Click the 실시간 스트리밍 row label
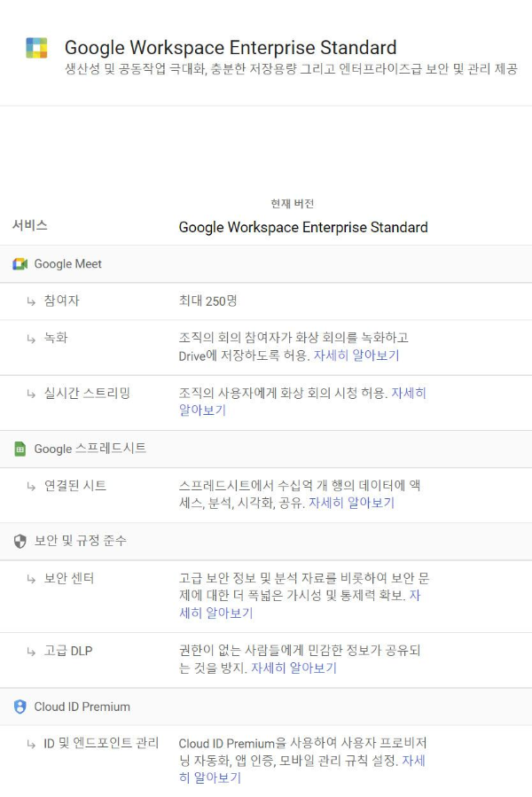 pos(87,394)
